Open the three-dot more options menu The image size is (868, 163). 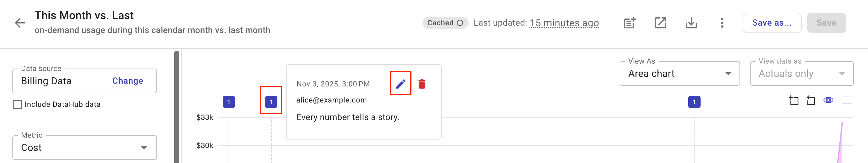722,23
